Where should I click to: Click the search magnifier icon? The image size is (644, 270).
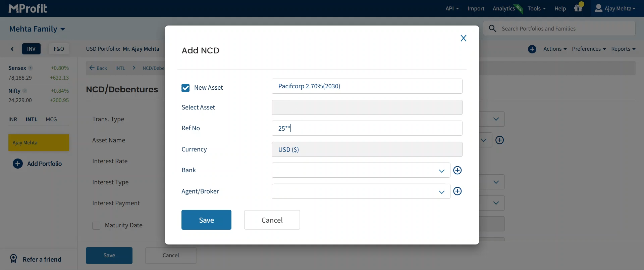(x=492, y=29)
